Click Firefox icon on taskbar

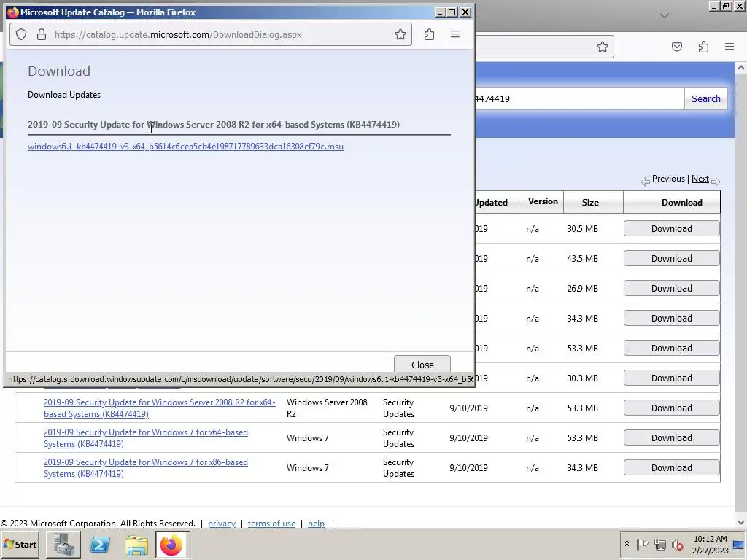coord(171,545)
